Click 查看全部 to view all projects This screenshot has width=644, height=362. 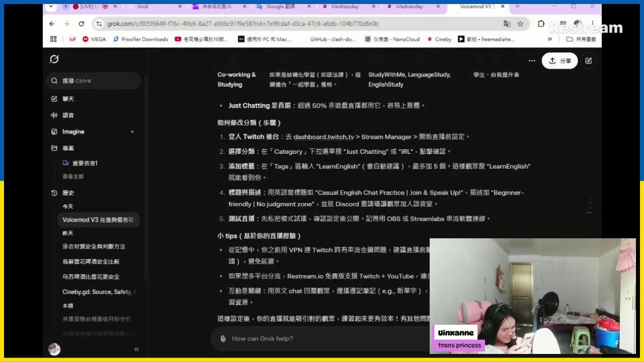tap(73, 176)
